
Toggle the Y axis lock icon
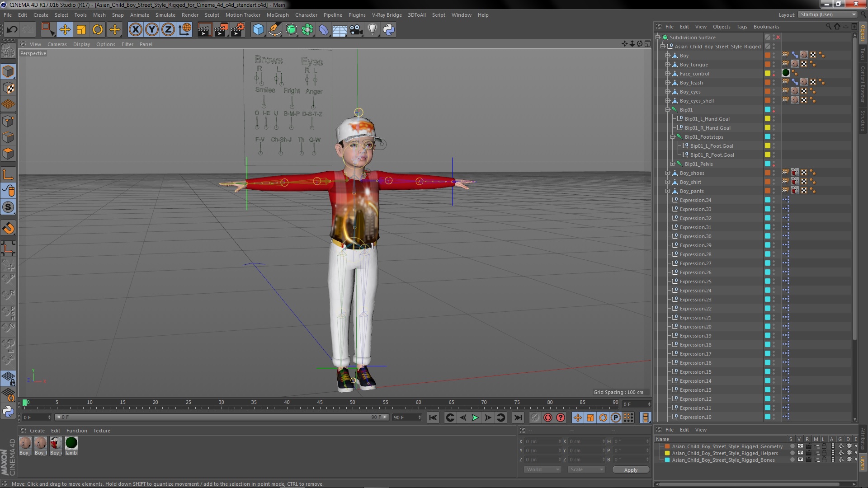click(152, 30)
